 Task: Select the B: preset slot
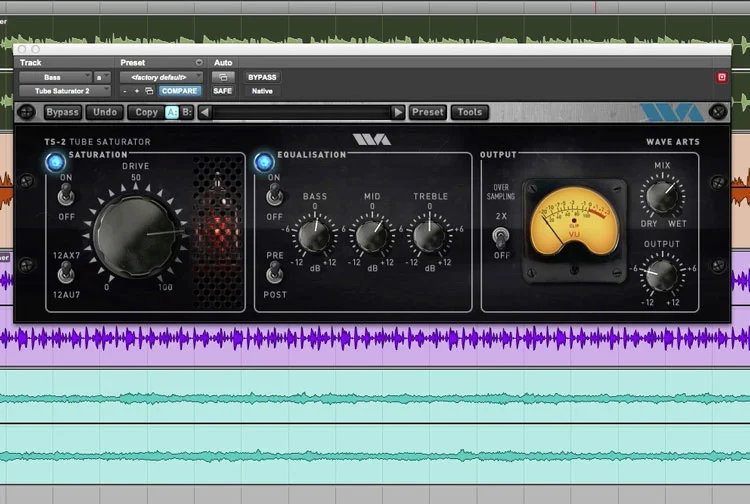pyautogui.click(x=187, y=112)
